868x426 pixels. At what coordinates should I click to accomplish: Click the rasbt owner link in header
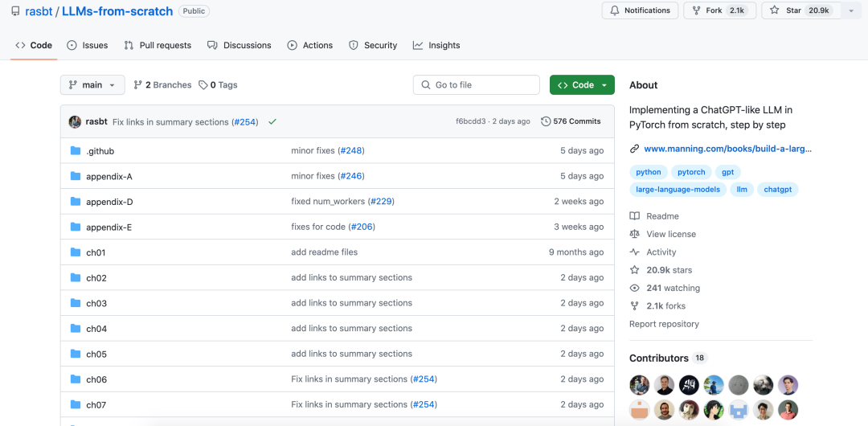tap(39, 11)
